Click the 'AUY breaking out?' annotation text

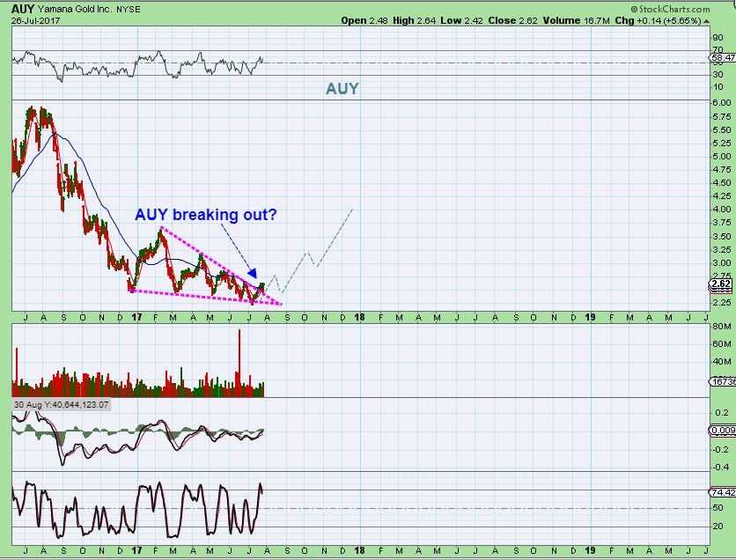click(x=206, y=215)
